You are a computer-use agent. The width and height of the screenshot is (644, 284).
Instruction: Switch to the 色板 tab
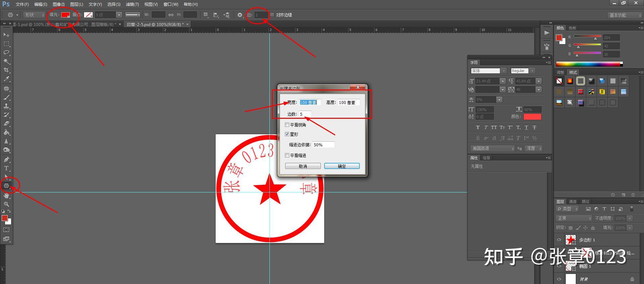572,28
